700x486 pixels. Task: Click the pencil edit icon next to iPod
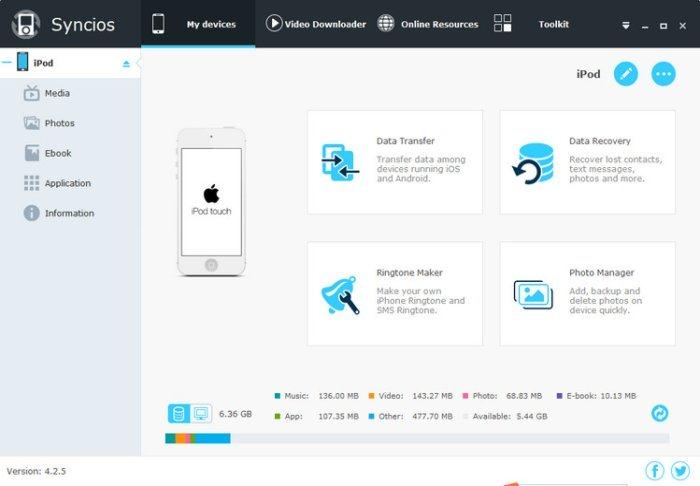coord(625,74)
